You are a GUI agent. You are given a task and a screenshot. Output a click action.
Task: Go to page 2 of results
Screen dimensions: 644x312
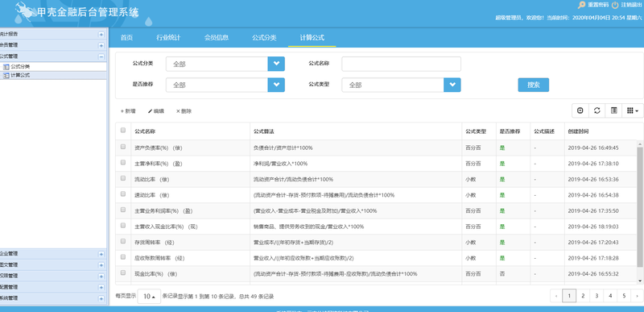tap(583, 296)
